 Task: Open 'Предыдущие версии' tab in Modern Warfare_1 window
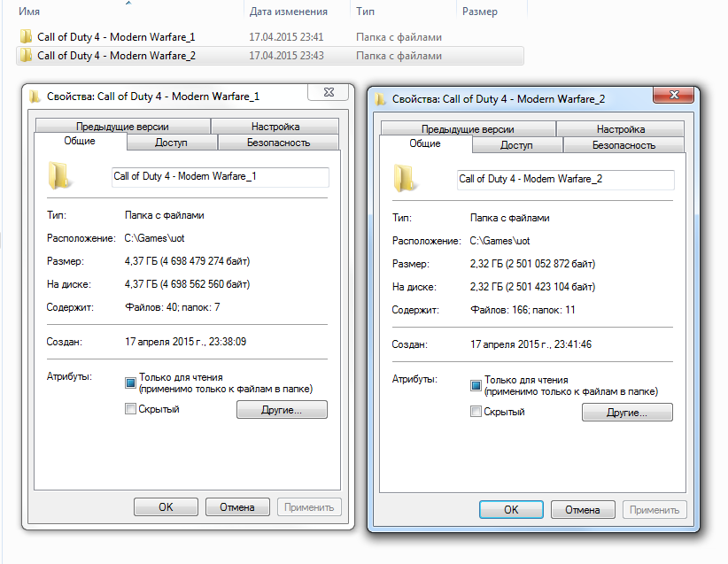[x=122, y=127]
